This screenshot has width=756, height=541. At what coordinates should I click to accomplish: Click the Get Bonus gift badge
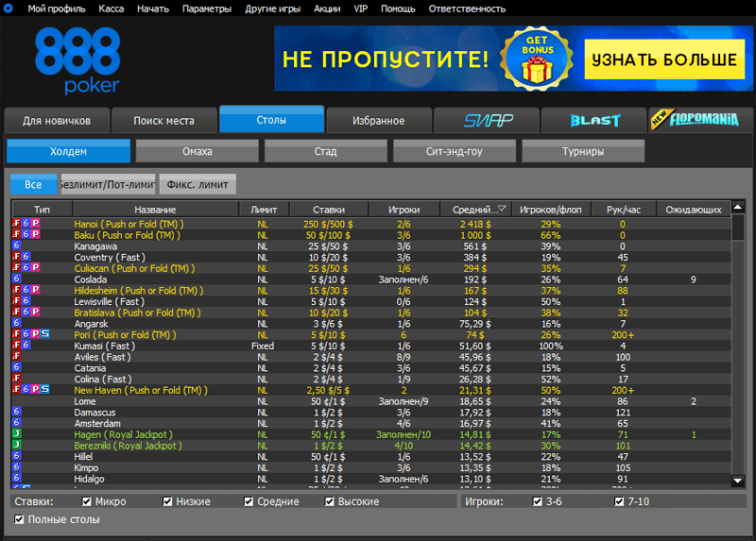coord(537,59)
